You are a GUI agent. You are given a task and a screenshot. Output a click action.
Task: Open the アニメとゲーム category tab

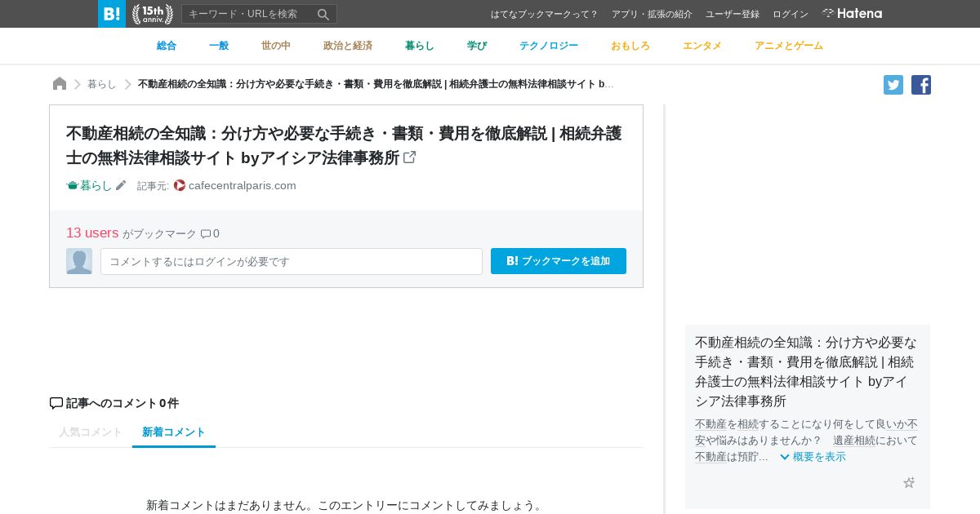789,46
